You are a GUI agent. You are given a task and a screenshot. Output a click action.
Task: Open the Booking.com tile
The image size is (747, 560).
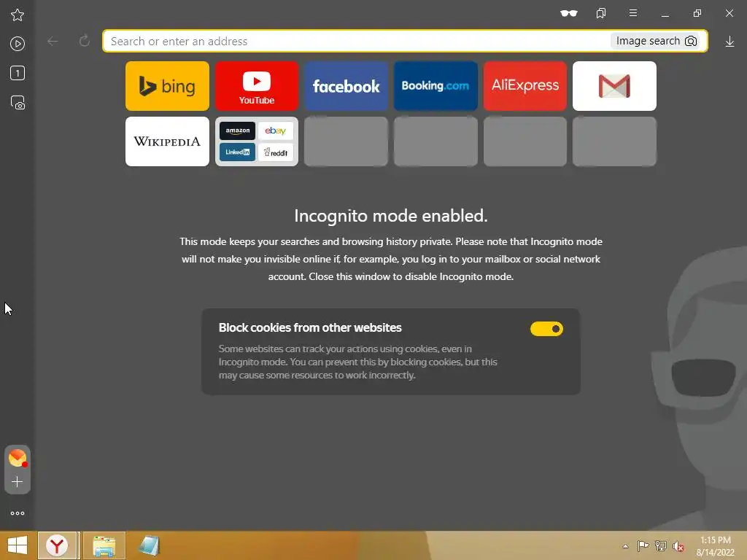point(436,86)
